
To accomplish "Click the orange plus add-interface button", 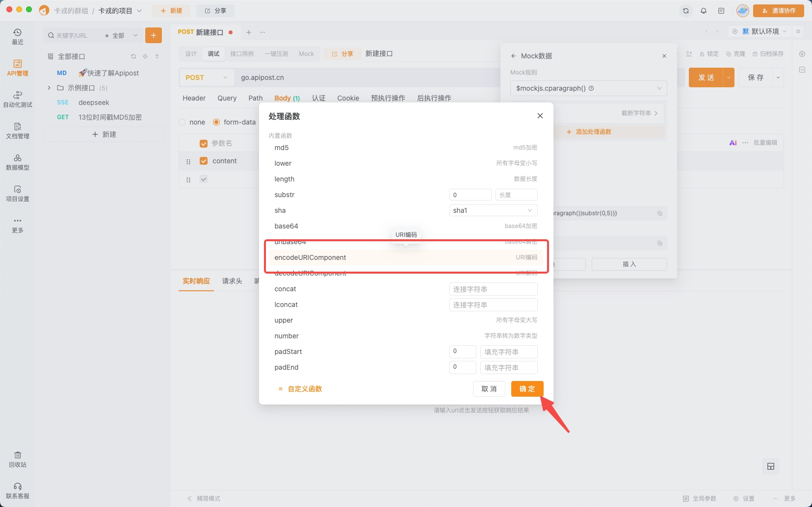I will 154,35.
